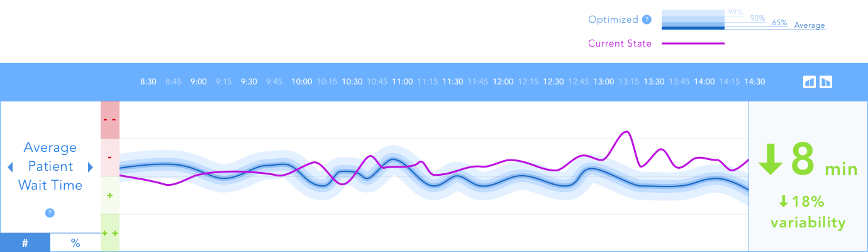Click the help icon next to Optimized
This screenshot has width=868, height=252.
pos(647,20)
